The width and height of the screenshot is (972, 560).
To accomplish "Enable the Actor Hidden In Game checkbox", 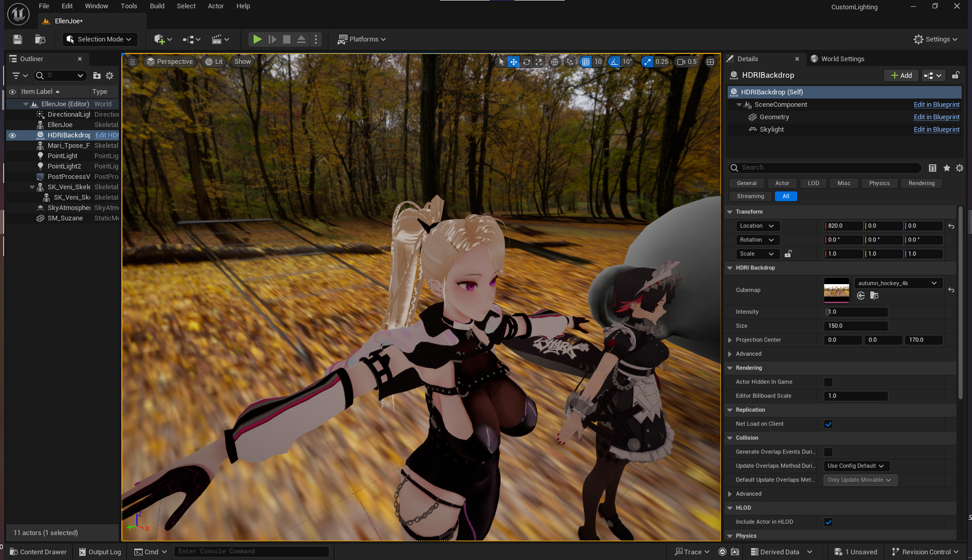I will [x=828, y=382].
